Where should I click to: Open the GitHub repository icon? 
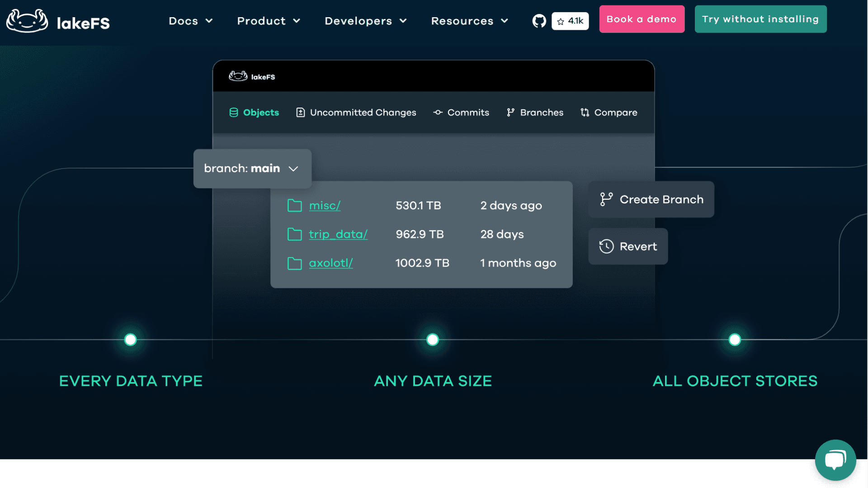click(x=539, y=21)
